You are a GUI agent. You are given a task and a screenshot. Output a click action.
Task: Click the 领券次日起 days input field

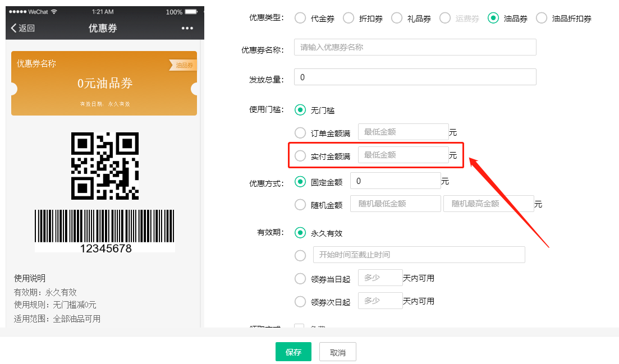pyautogui.click(x=380, y=301)
